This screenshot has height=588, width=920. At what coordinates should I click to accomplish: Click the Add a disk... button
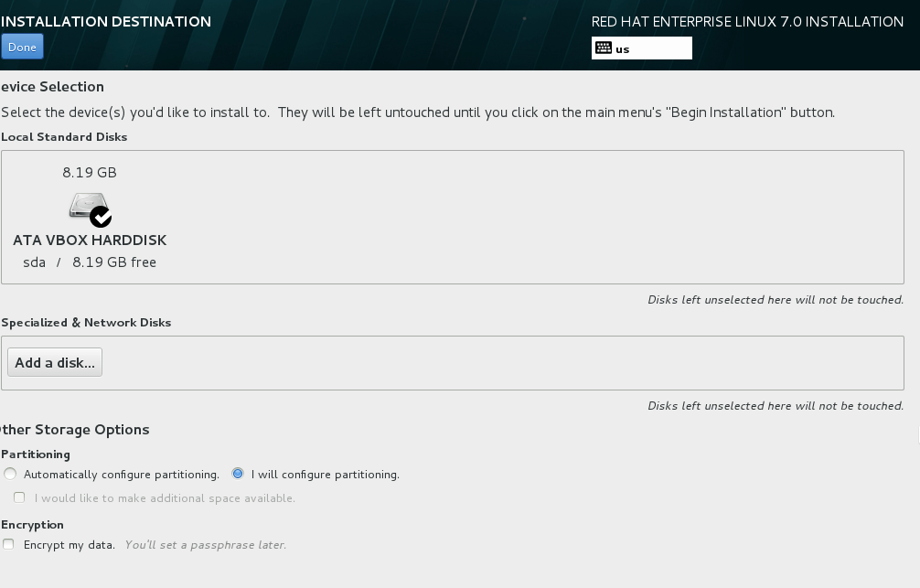(x=55, y=362)
